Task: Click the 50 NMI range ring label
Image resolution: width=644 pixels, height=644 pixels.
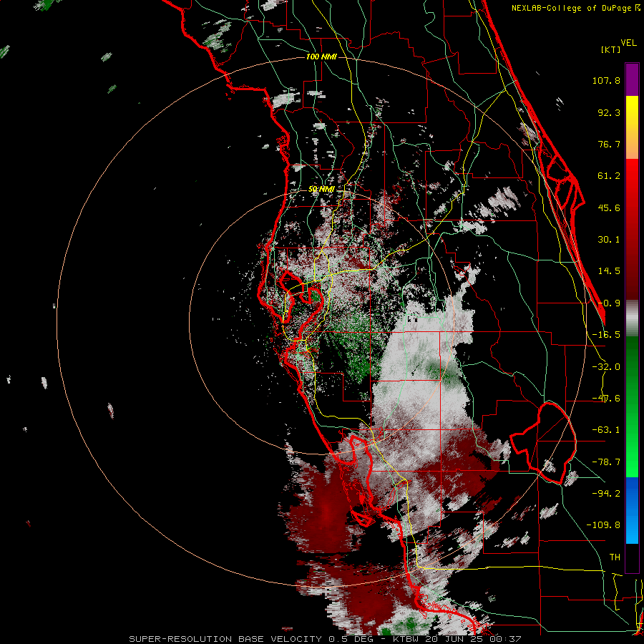Action: (321, 189)
